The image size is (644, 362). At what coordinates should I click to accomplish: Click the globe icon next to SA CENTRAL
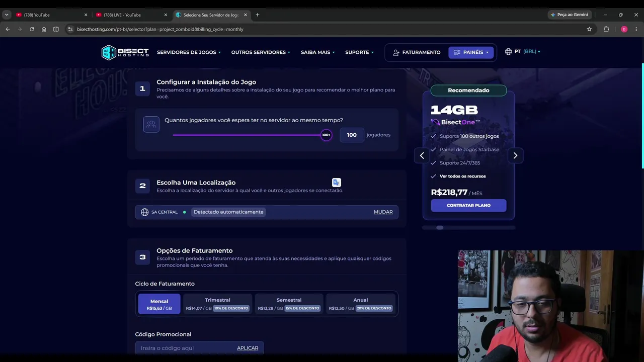(145, 212)
